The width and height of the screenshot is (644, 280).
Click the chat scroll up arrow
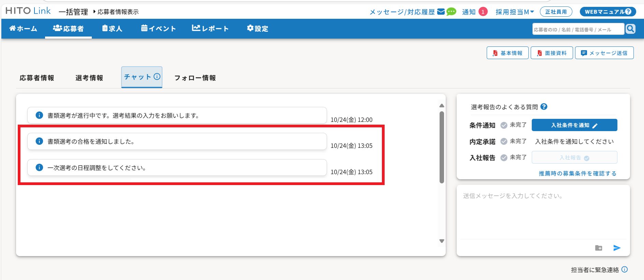pyautogui.click(x=442, y=106)
